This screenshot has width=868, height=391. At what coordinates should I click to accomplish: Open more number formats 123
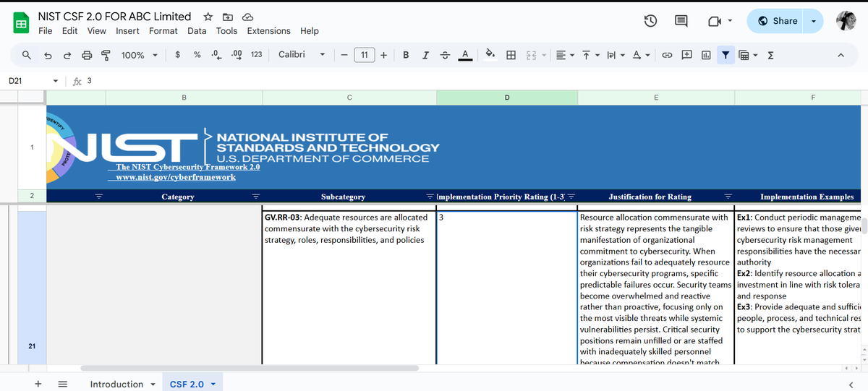tap(256, 55)
